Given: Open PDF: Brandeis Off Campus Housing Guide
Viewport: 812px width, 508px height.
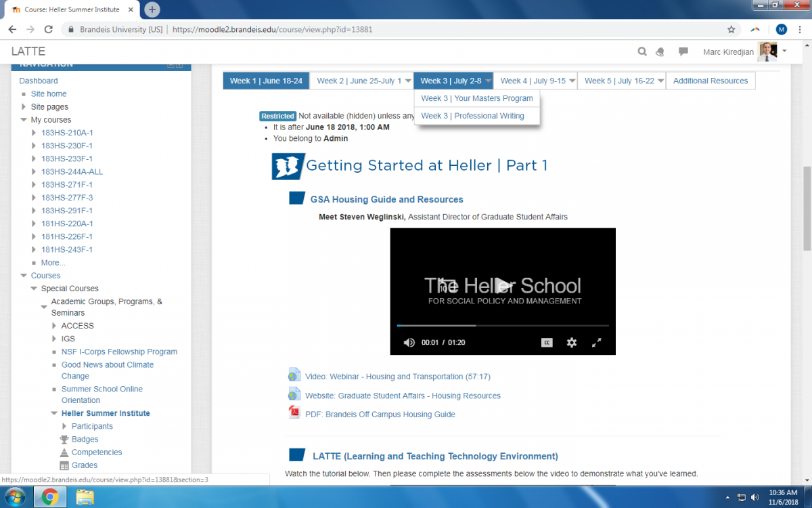Looking at the screenshot, I should click(x=380, y=415).
